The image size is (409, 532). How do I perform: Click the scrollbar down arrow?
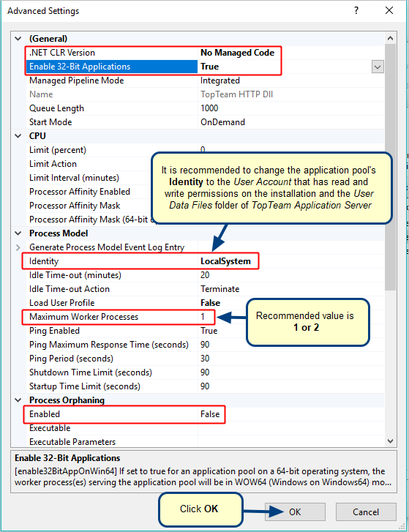point(391,441)
